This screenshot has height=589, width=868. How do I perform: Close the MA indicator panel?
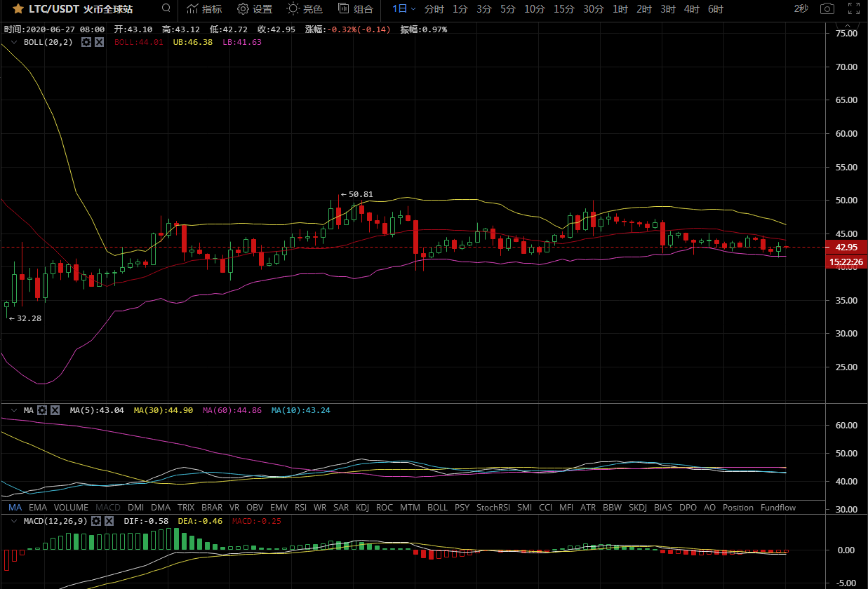(55, 410)
